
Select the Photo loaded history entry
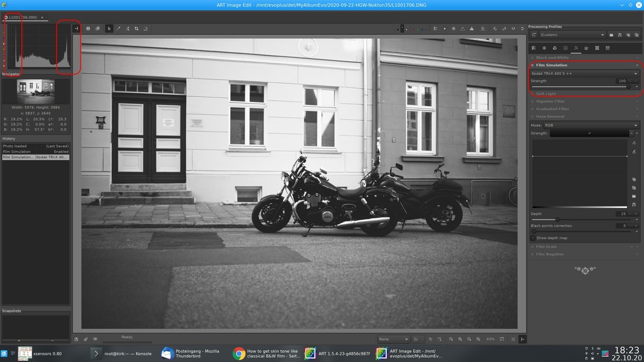[x=35, y=146]
